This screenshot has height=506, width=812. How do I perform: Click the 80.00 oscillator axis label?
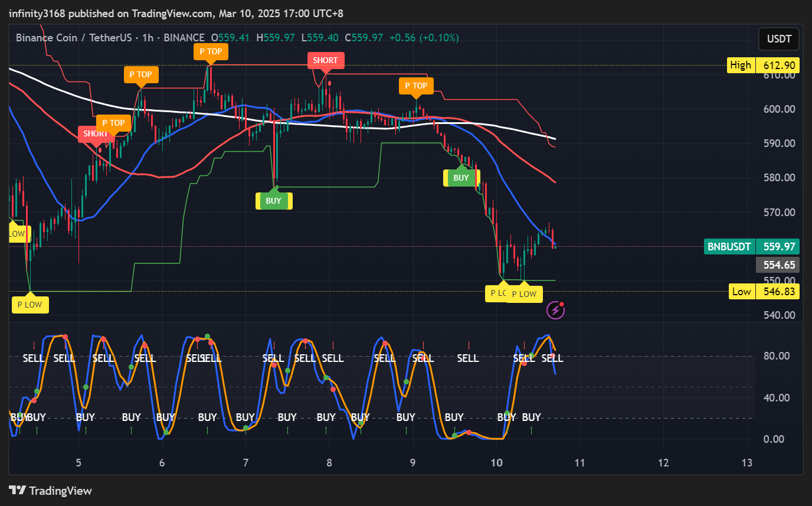[x=777, y=356]
